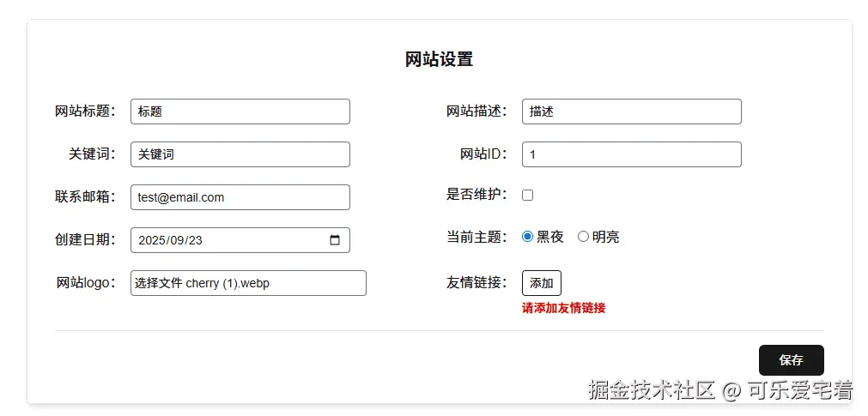Open the calendar picker in 创建日期 field
Image resolution: width=868 pixels, height=416 pixels.
(x=335, y=240)
